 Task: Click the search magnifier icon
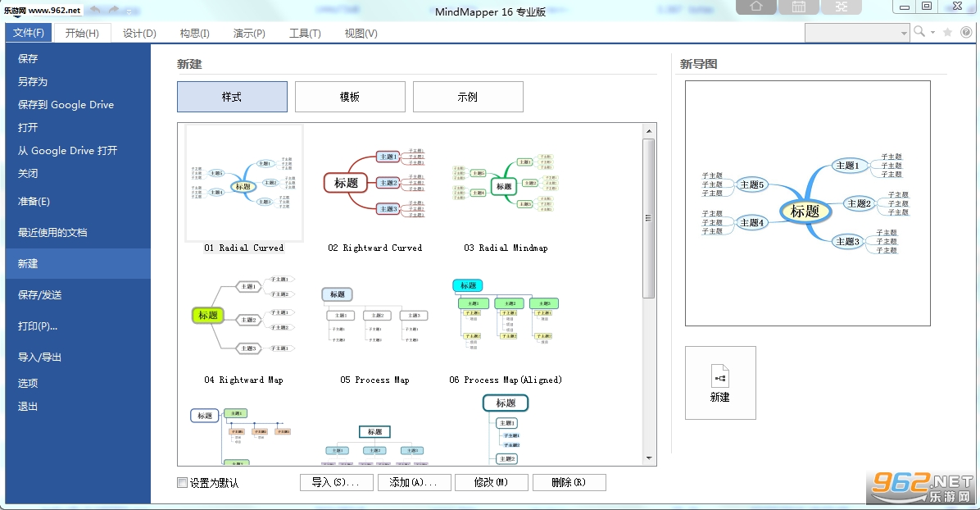(919, 32)
